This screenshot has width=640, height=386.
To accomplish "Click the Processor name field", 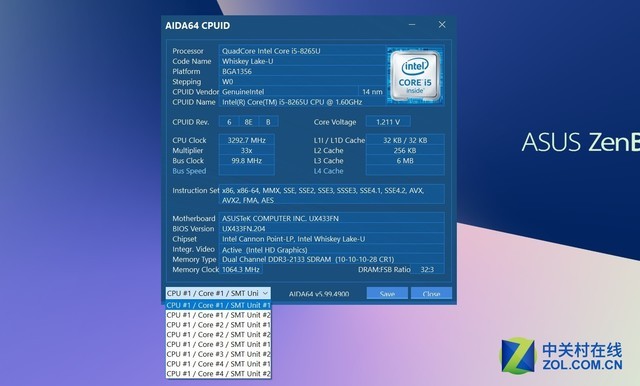I will (x=302, y=51).
